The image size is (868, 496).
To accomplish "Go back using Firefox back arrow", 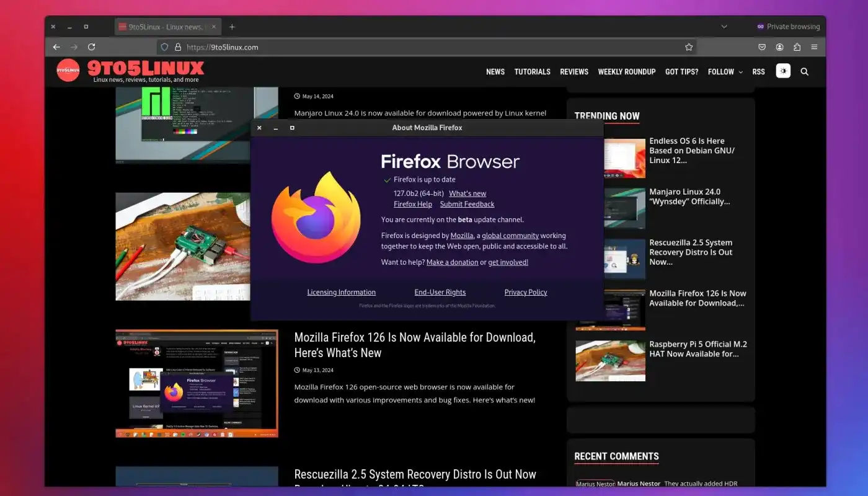I will click(x=56, y=47).
